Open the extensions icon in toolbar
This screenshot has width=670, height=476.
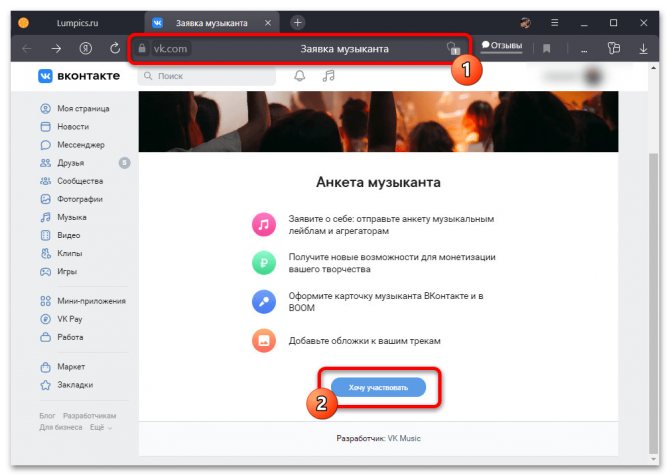[x=614, y=48]
